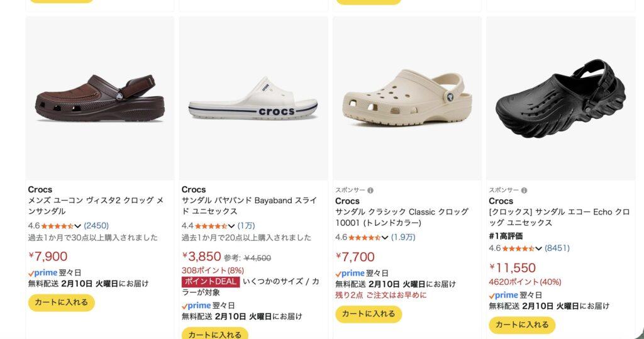Open the (1.9万) reviews link

pyautogui.click(x=403, y=238)
